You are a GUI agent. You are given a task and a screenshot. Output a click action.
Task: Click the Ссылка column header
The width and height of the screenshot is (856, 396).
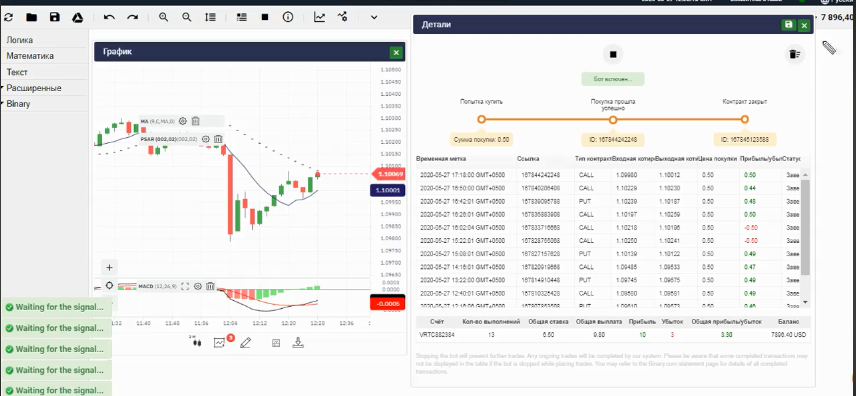(x=528, y=159)
